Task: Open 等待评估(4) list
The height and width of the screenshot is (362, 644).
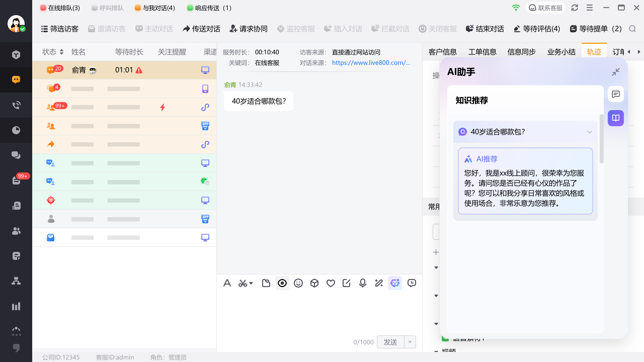Action: pyautogui.click(x=537, y=29)
